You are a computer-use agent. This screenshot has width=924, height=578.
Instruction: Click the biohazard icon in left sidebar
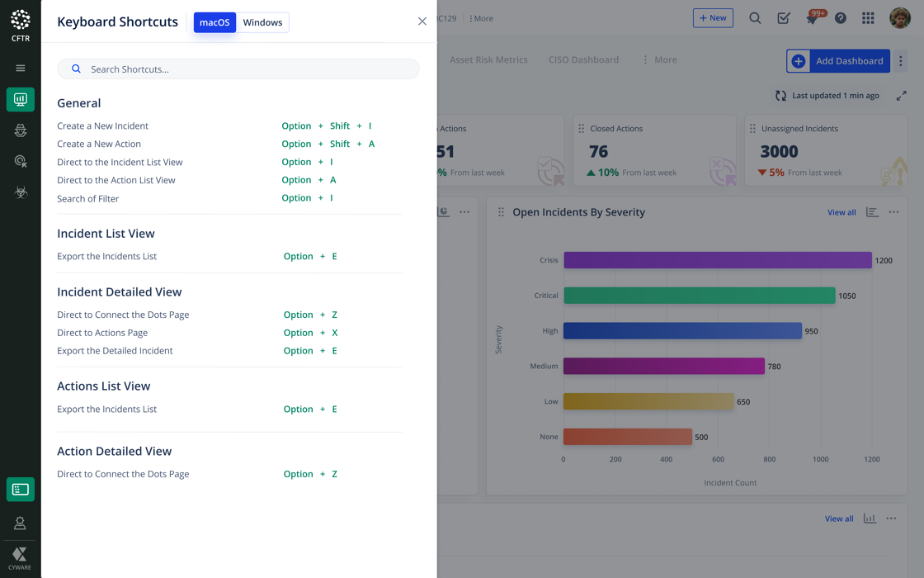click(x=21, y=192)
